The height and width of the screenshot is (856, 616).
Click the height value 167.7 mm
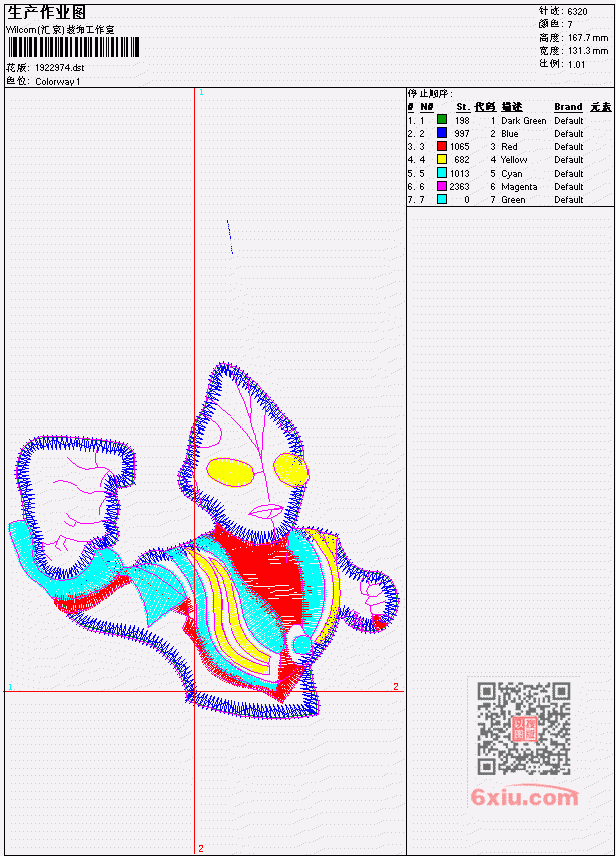[588, 38]
